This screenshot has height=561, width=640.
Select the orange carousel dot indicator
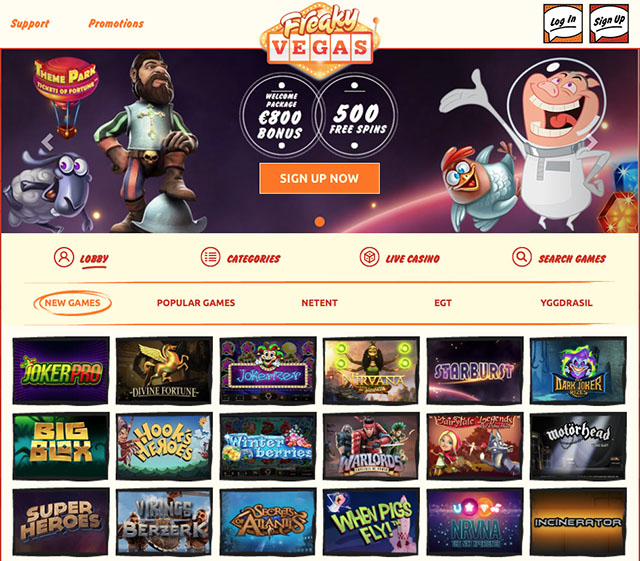pos(320,222)
